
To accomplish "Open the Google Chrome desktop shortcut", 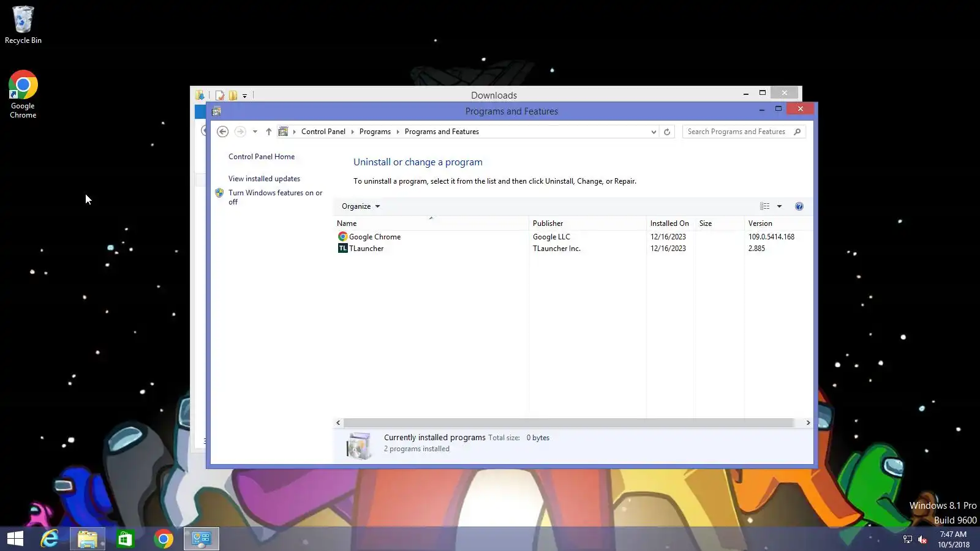I will 23,94.
